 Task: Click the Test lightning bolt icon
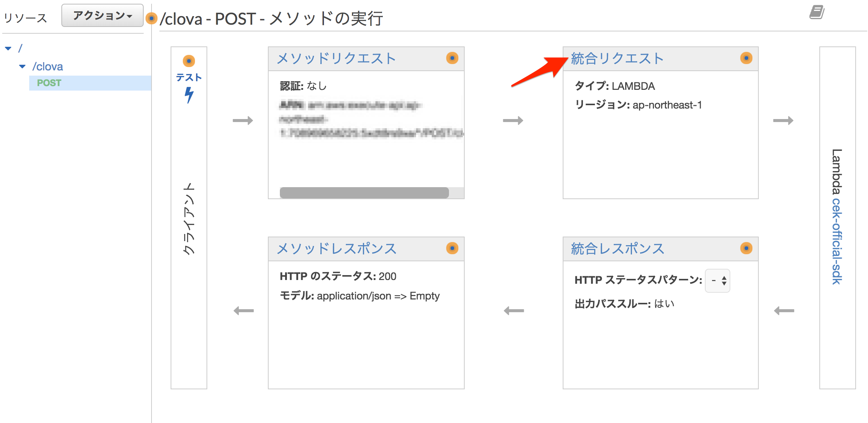[x=189, y=95]
